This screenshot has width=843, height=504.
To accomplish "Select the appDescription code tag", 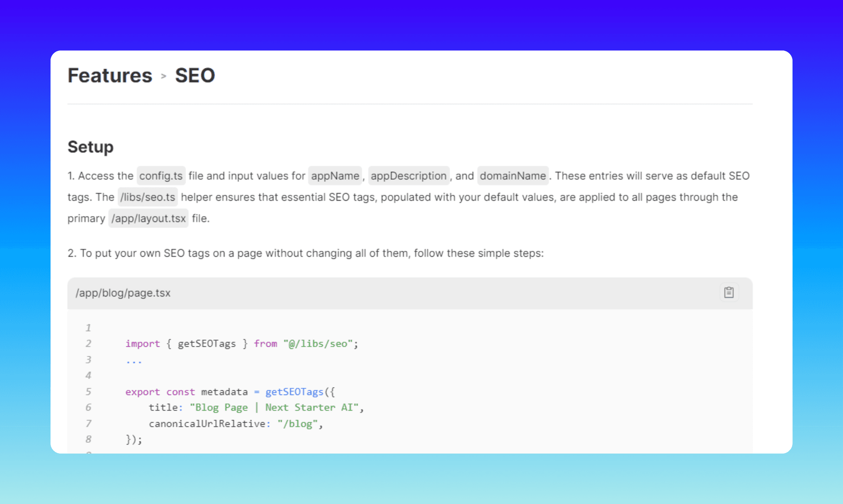I will click(409, 175).
